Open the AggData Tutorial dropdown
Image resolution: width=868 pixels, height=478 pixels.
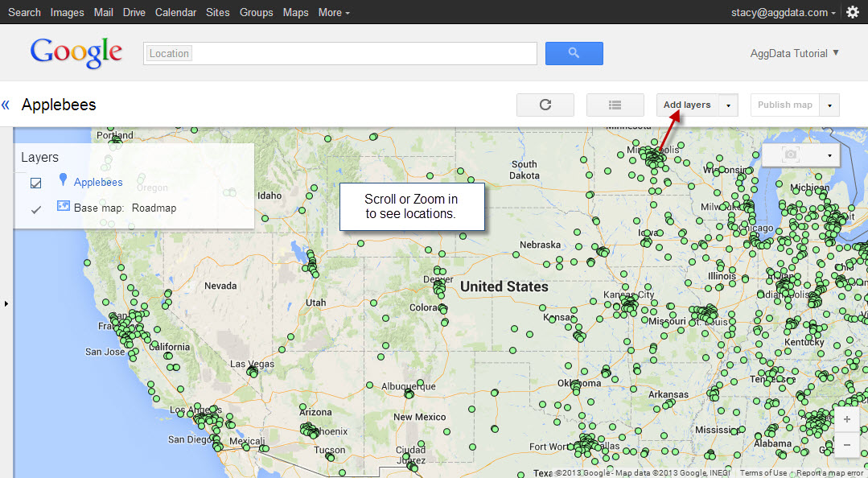pos(794,53)
